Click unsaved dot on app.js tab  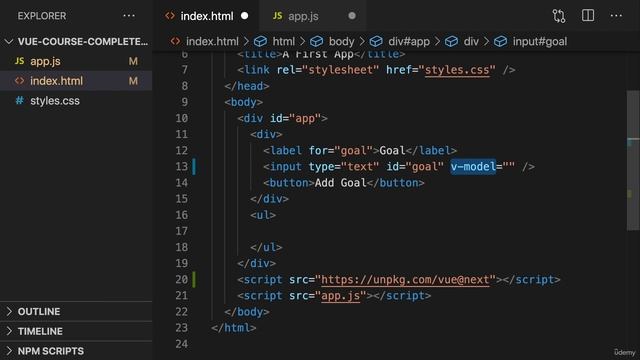click(x=352, y=16)
